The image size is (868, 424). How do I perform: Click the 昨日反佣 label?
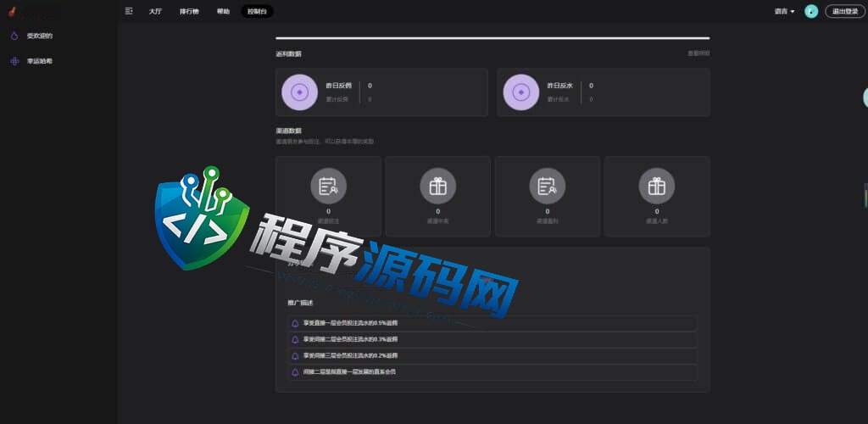pos(339,86)
